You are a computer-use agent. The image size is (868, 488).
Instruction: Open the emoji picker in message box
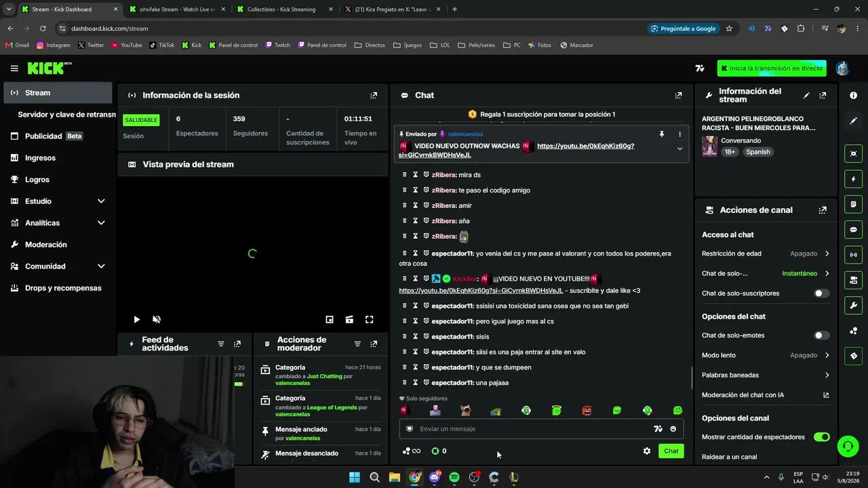(673, 429)
